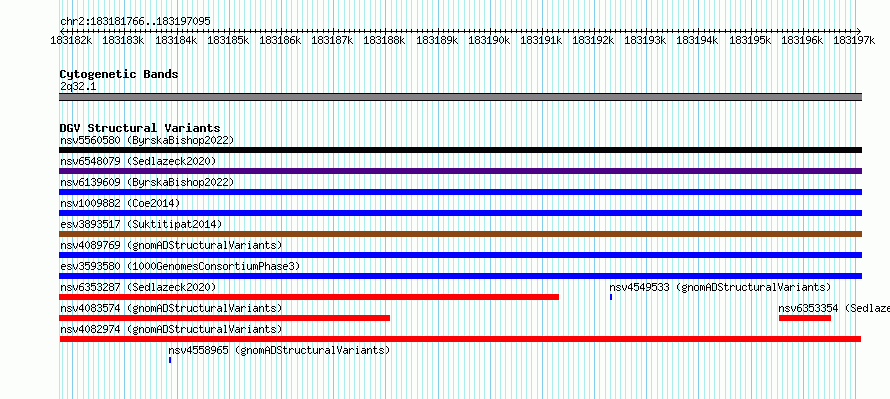Click the black nsv5560580 variant bar

click(460, 150)
